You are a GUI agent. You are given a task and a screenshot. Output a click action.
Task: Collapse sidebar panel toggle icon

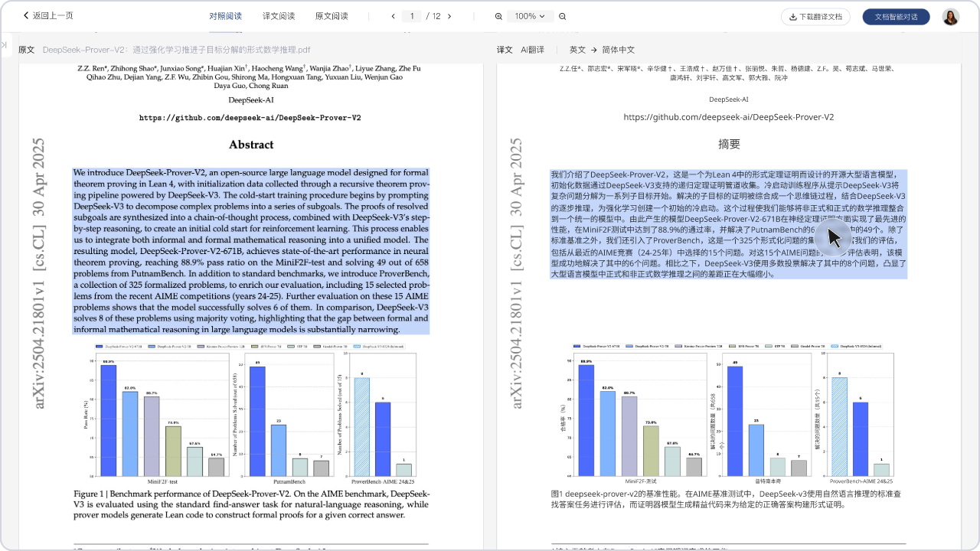[x=4, y=45]
